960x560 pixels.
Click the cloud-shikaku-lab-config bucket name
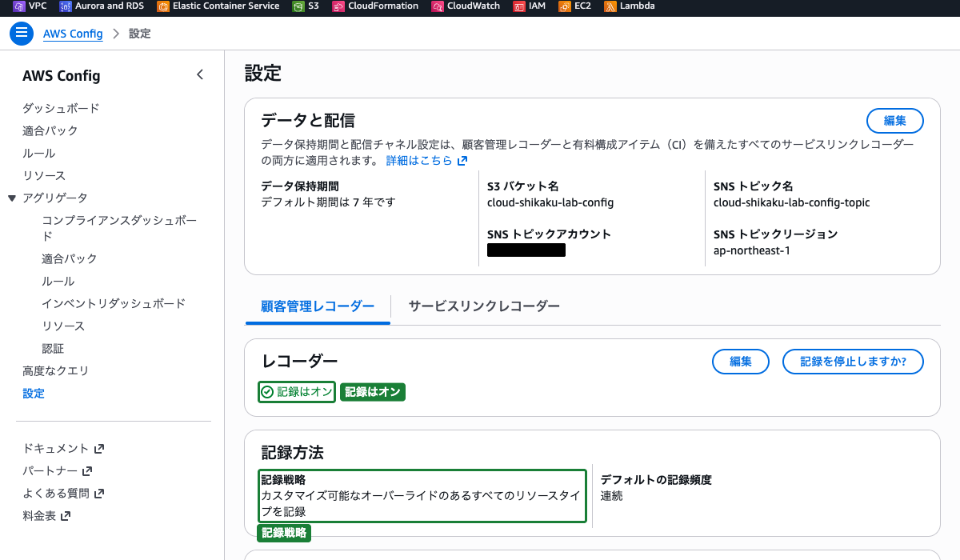550,202
